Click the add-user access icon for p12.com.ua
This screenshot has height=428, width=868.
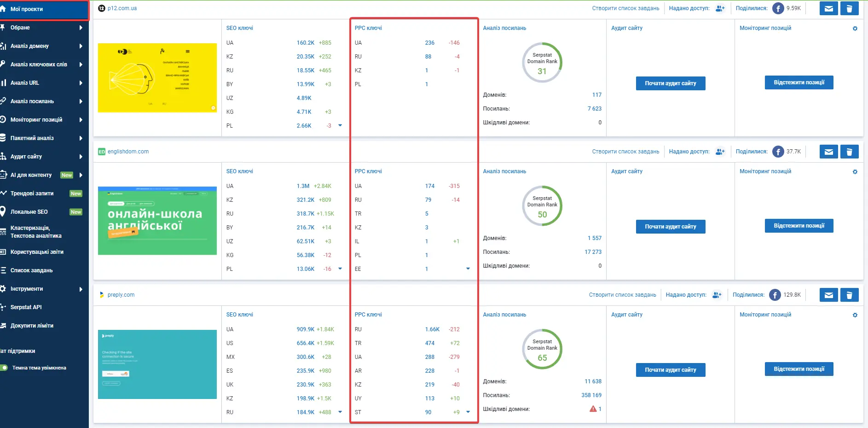click(720, 8)
